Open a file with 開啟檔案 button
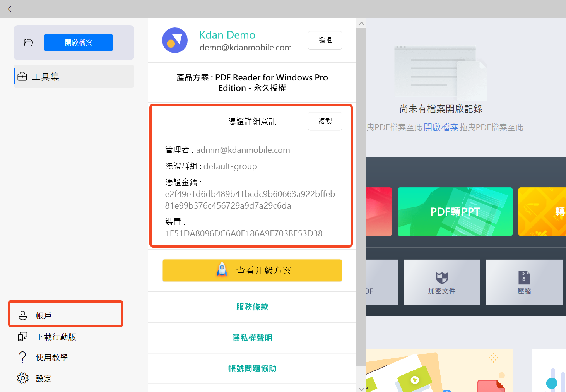 (79, 43)
